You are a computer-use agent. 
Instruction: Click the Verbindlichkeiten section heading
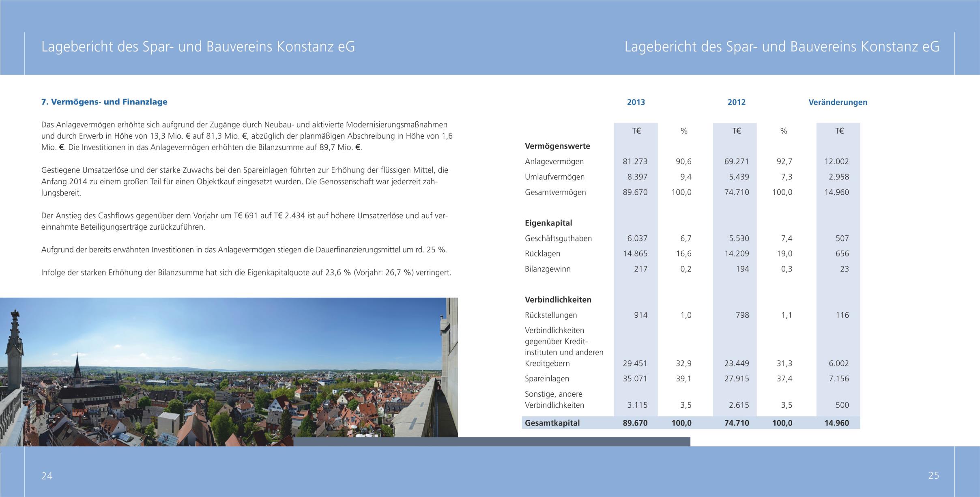558,300
